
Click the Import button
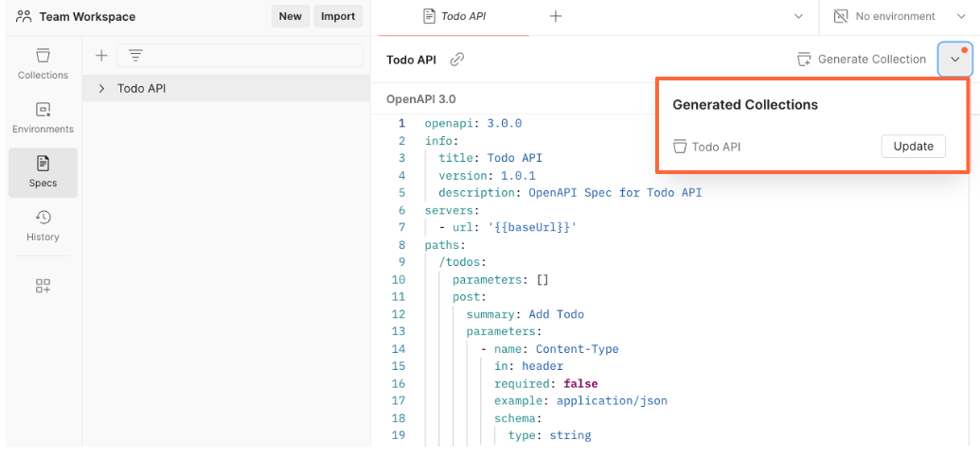338,16
